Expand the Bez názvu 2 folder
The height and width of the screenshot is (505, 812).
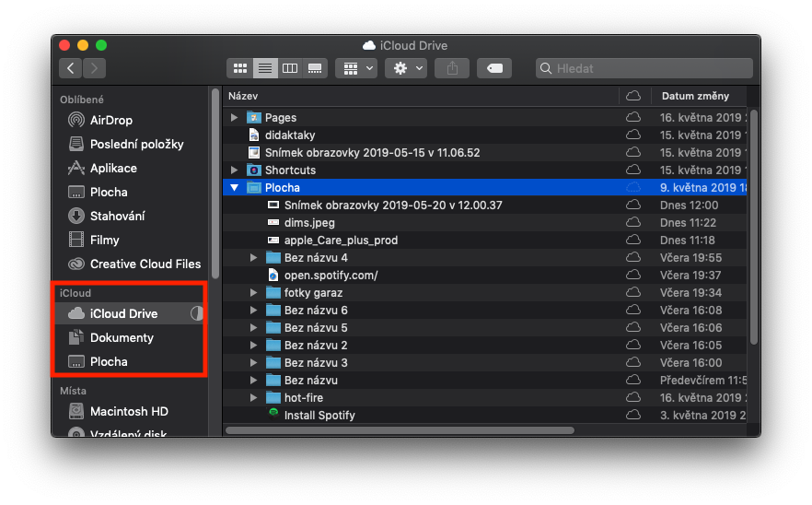(x=253, y=346)
